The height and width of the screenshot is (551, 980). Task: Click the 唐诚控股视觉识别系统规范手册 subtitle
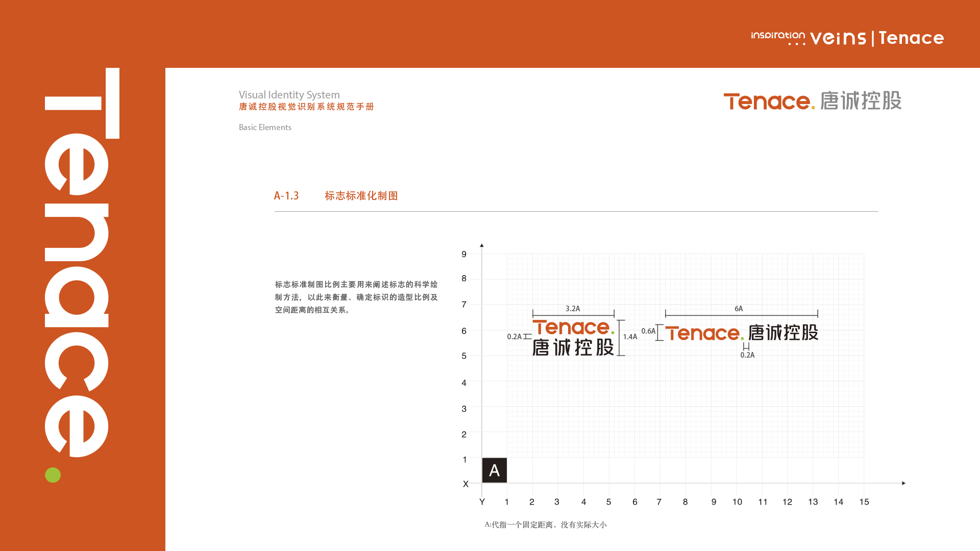click(x=306, y=107)
